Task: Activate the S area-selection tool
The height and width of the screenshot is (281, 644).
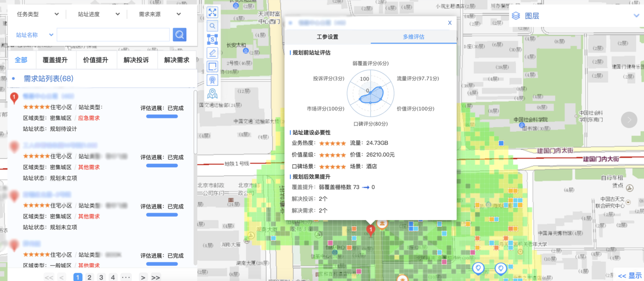Action: tap(212, 39)
